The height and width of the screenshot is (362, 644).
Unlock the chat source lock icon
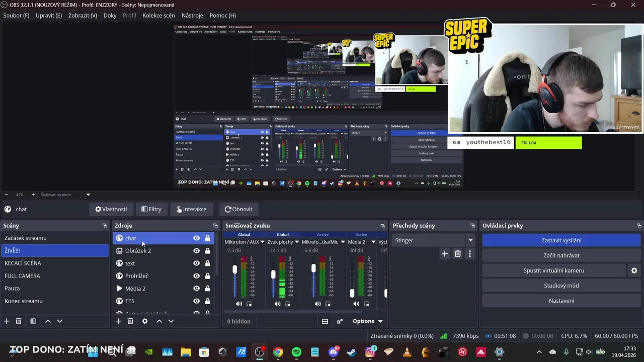coord(207,238)
